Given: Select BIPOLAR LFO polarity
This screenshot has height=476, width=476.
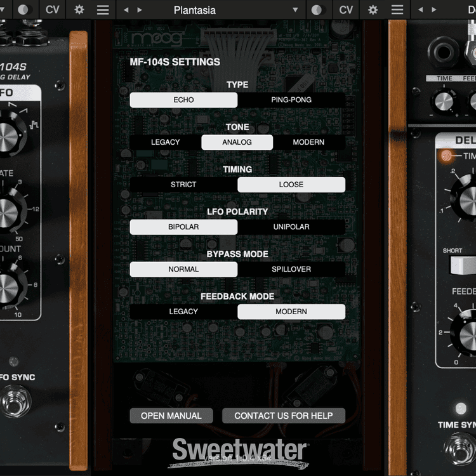Looking at the screenshot, I should pos(183,227).
